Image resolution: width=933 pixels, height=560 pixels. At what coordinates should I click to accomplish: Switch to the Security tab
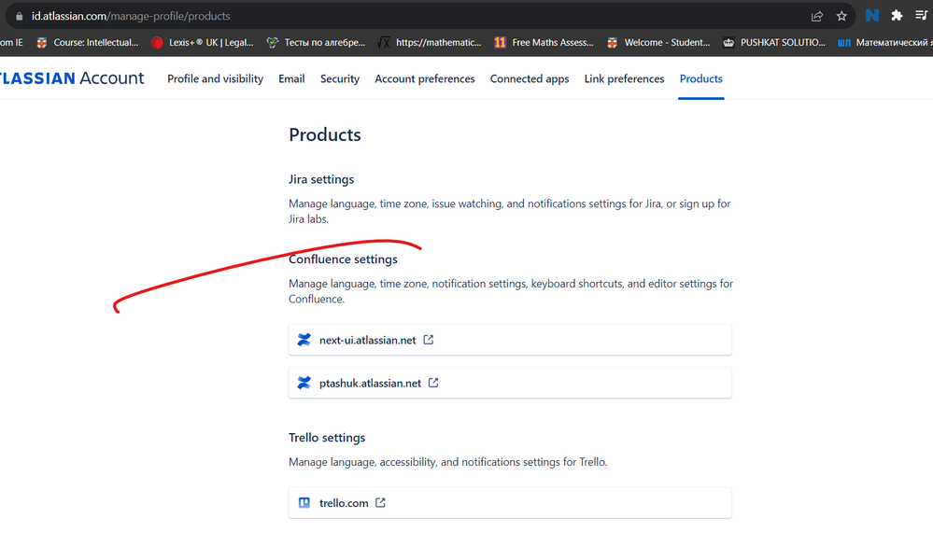pos(340,78)
